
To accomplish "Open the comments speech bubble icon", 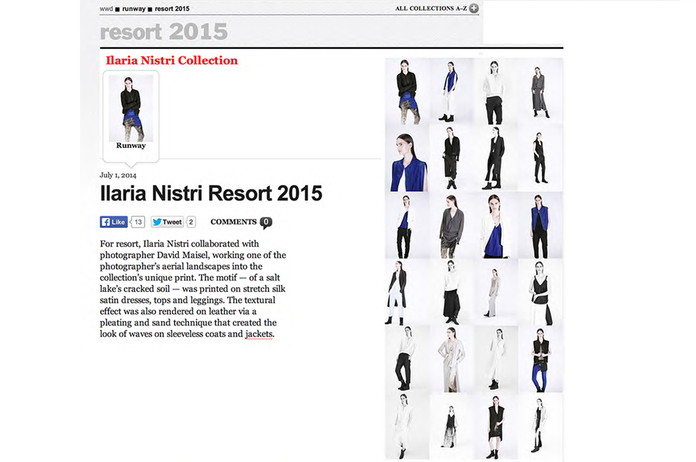I will [x=266, y=222].
